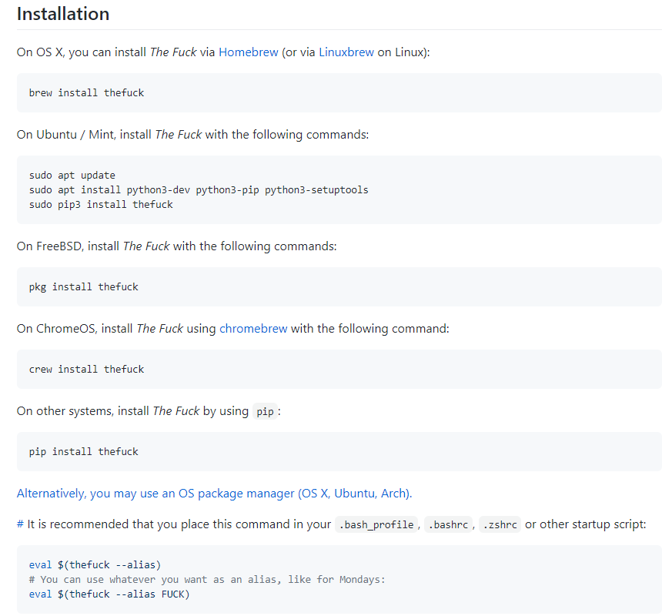Click the inline 'pip' code label

point(265,411)
